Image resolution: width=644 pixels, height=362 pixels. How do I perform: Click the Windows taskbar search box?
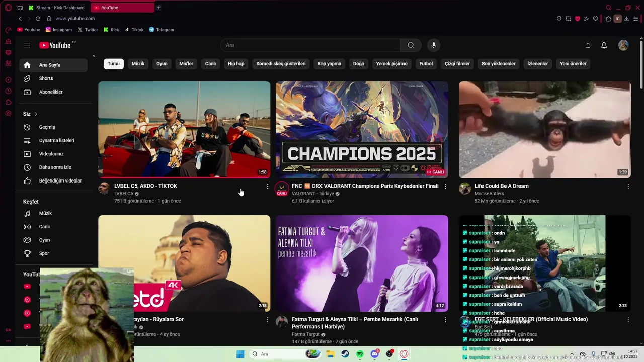pyautogui.click(x=285, y=354)
